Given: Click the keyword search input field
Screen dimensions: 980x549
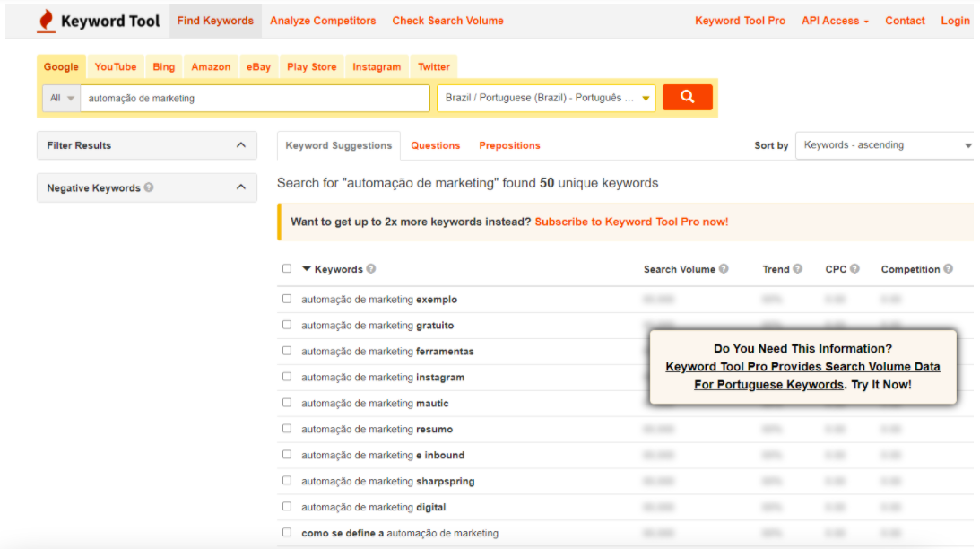Looking at the screenshot, I should [x=255, y=98].
